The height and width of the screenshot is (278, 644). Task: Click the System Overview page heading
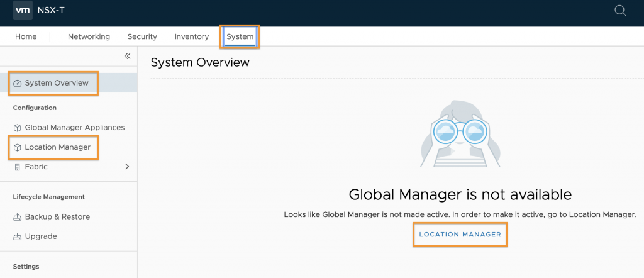pos(200,62)
